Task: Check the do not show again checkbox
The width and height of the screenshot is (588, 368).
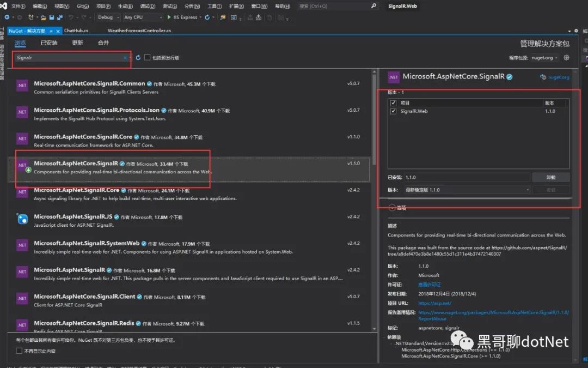Action: pyautogui.click(x=19, y=351)
